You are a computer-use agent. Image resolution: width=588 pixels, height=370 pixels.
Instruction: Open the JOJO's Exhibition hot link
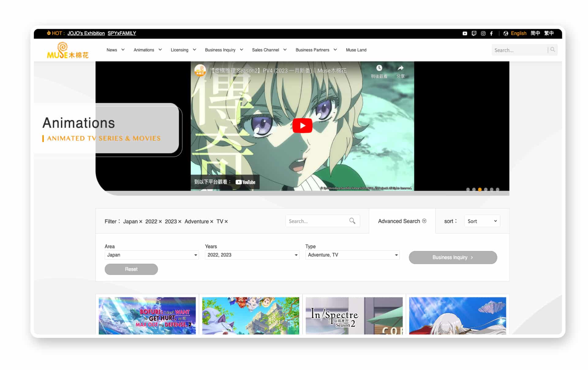tap(86, 33)
